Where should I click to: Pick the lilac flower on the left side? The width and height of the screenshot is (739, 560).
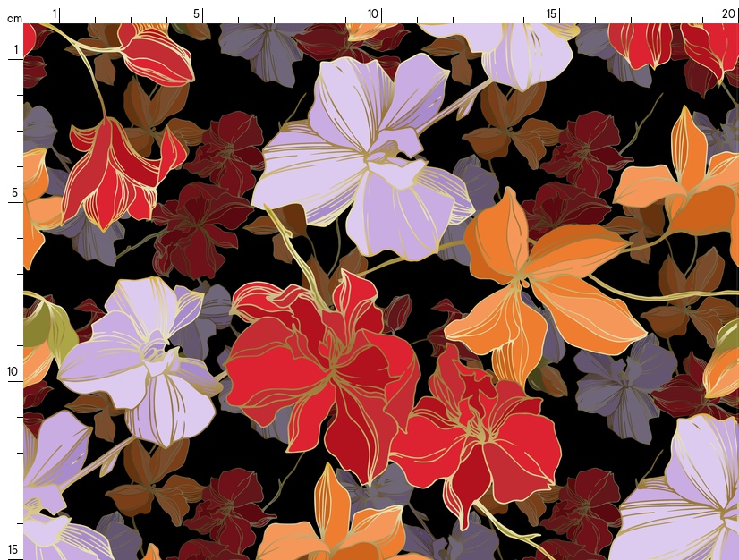pos(139,358)
